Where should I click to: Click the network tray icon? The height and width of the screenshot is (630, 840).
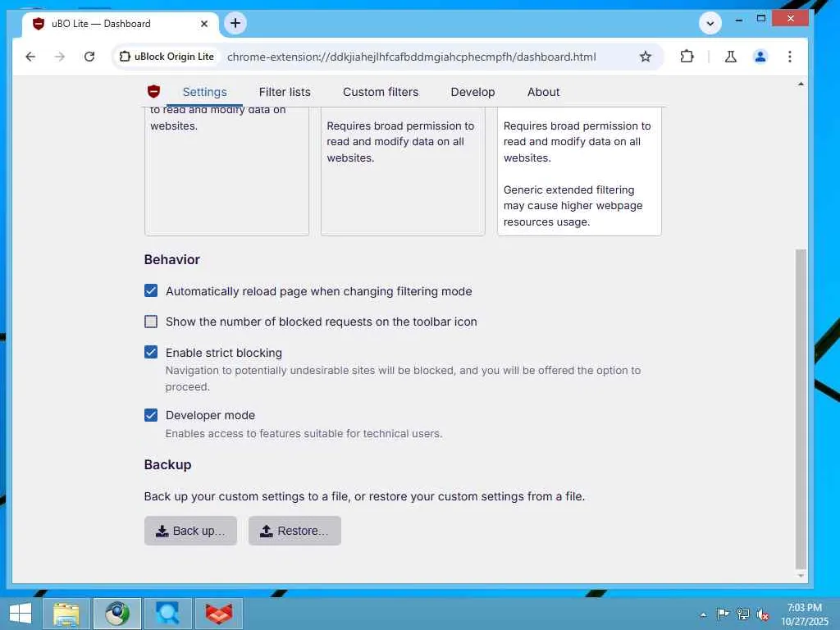[x=743, y=614]
